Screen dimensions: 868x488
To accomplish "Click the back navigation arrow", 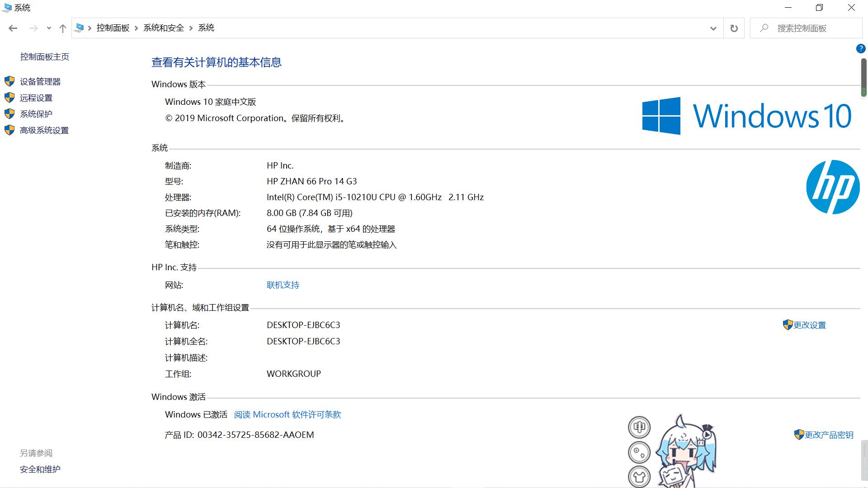I will (x=13, y=28).
